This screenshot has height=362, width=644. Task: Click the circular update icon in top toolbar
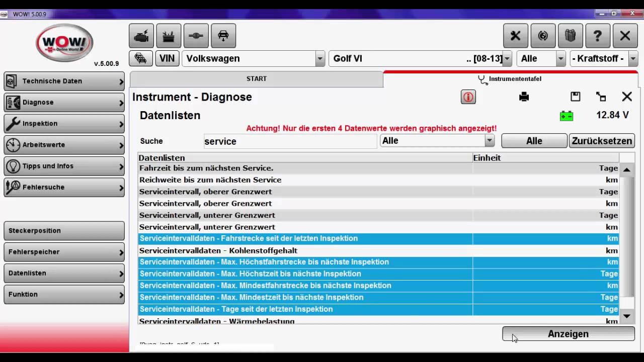(x=543, y=36)
